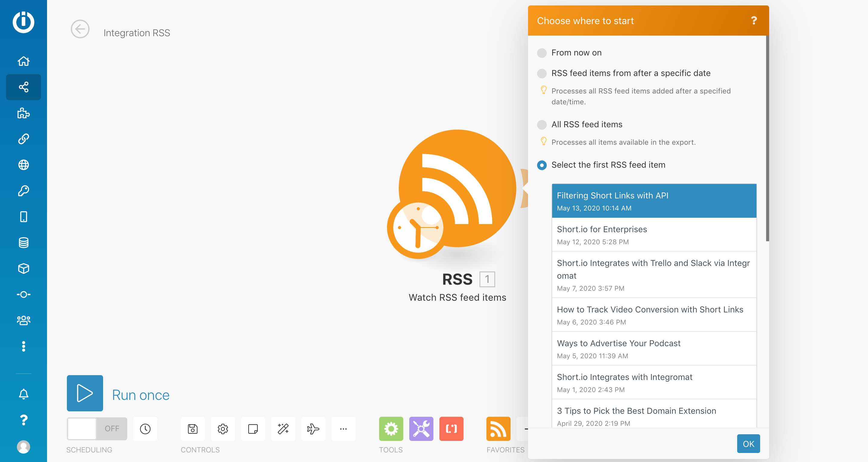Screen dimensions: 868x462
Task: Click the save scenario disk icon
Action: (x=193, y=429)
